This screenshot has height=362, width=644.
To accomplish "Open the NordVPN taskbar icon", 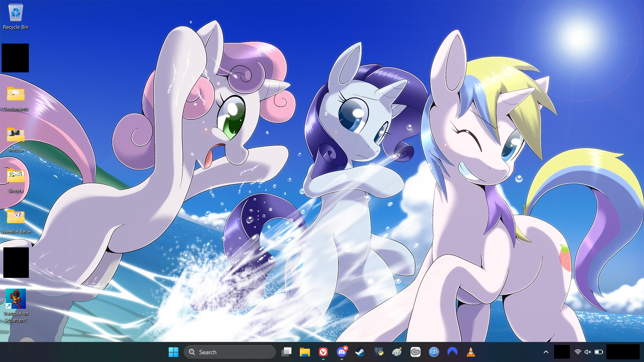I will 452,352.
